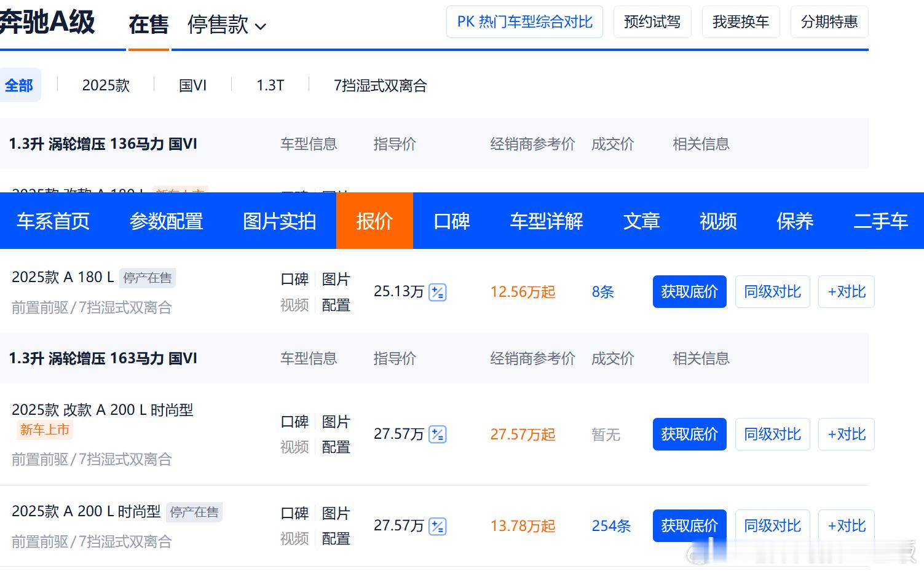Click dealer price 13.78万起

[523, 526]
